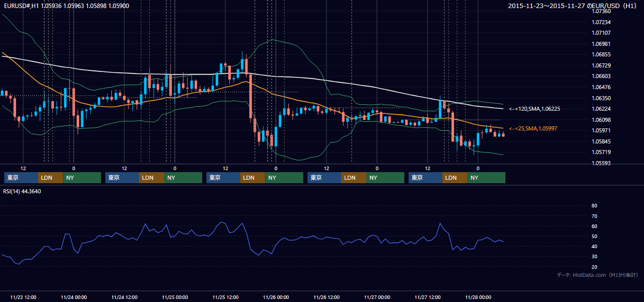This screenshot has width=644, height=302.
Task: Click the price axis label 1.07234
Action: tap(601, 22)
